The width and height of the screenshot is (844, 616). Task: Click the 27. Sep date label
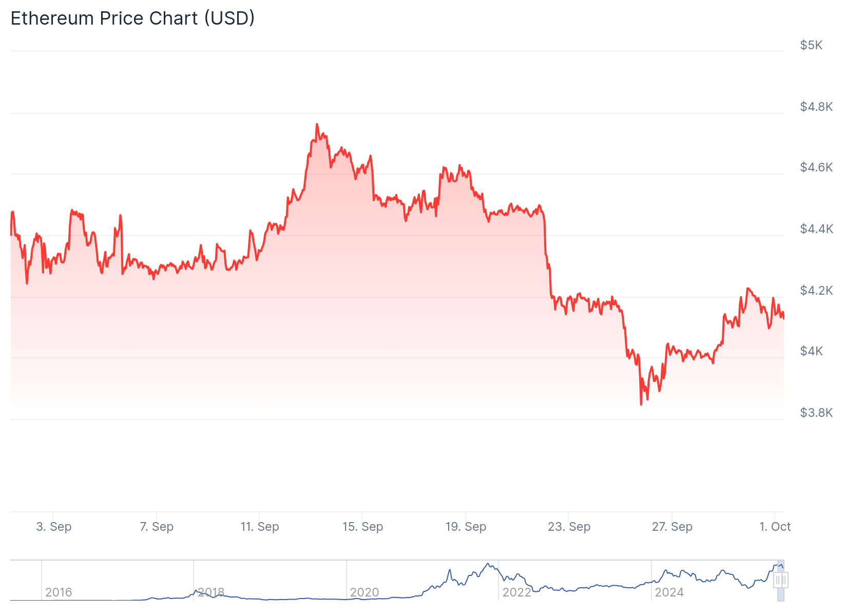pyautogui.click(x=672, y=527)
